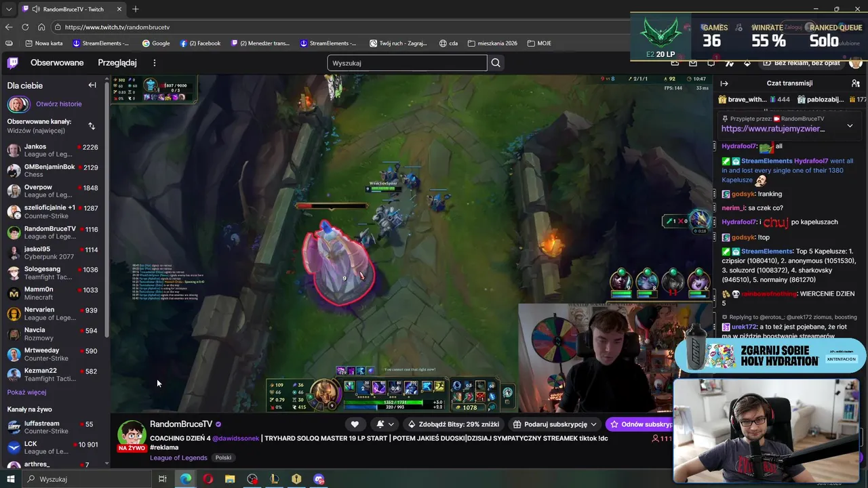Collapse the left sidebar arrow

point(92,85)
